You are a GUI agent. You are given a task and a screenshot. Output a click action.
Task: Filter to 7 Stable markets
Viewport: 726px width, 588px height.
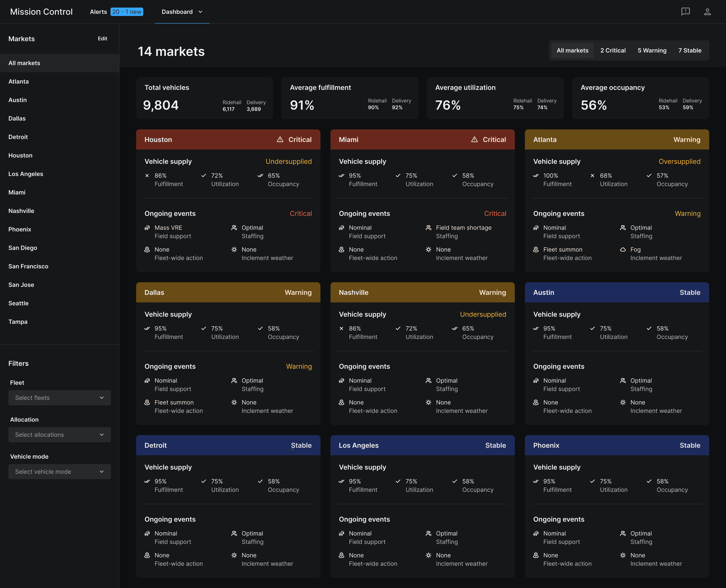tap(690, 50)
